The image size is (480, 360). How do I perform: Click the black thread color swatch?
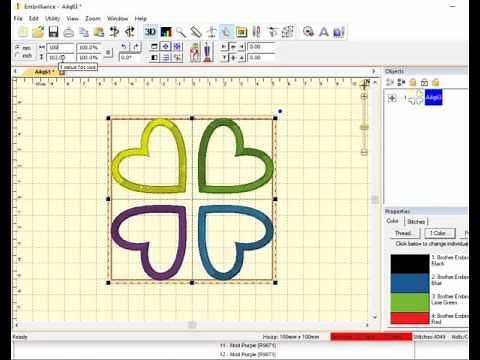pyautogui.click(x=410, y=264)
